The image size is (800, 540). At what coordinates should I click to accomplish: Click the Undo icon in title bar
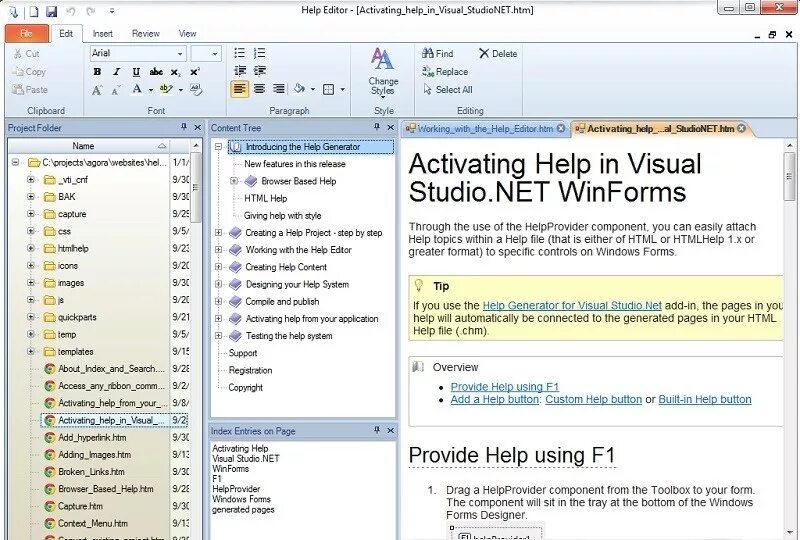pyautogui.click(x=71, y=11)
